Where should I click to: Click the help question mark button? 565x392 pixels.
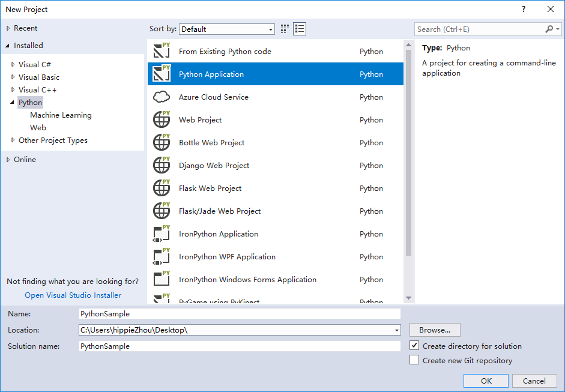(524, 10)
